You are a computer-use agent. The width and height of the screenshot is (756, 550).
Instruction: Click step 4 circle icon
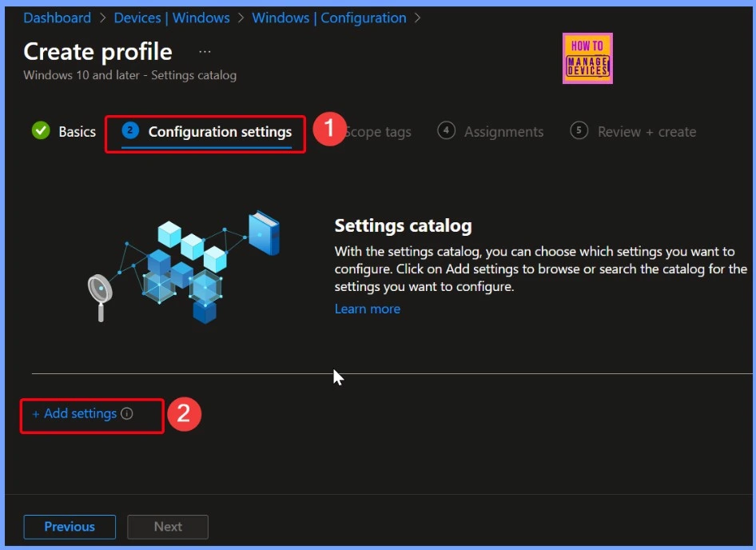click(446, 130)
